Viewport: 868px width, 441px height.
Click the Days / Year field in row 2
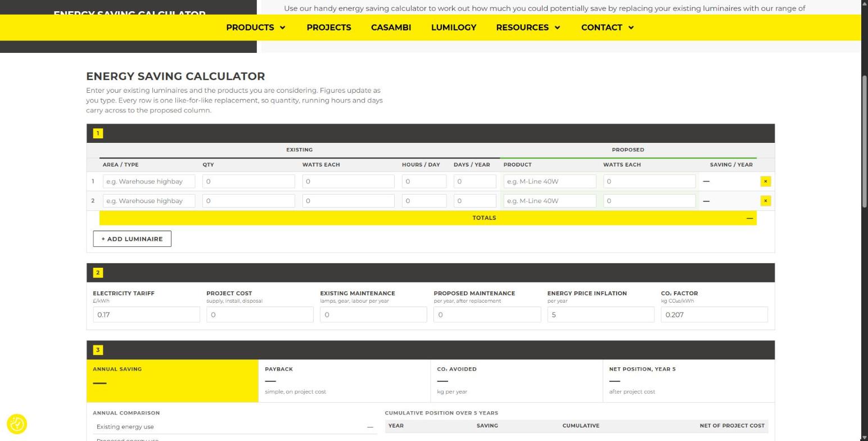coord(475,201)
